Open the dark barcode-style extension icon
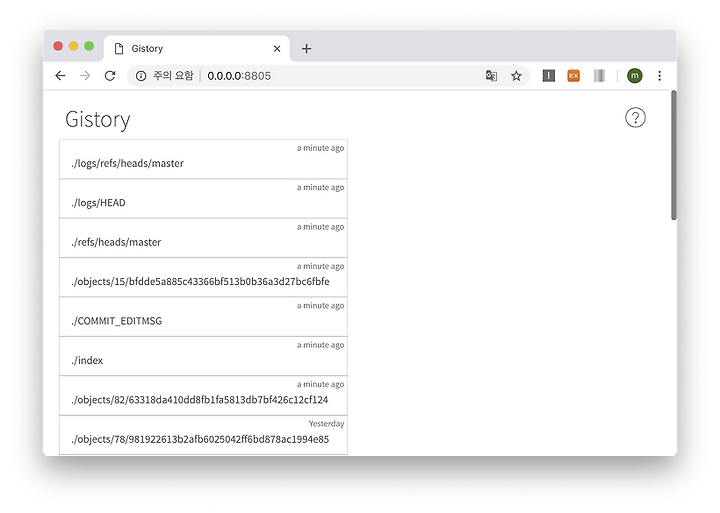The image size is (720, 513). [549, 76]
